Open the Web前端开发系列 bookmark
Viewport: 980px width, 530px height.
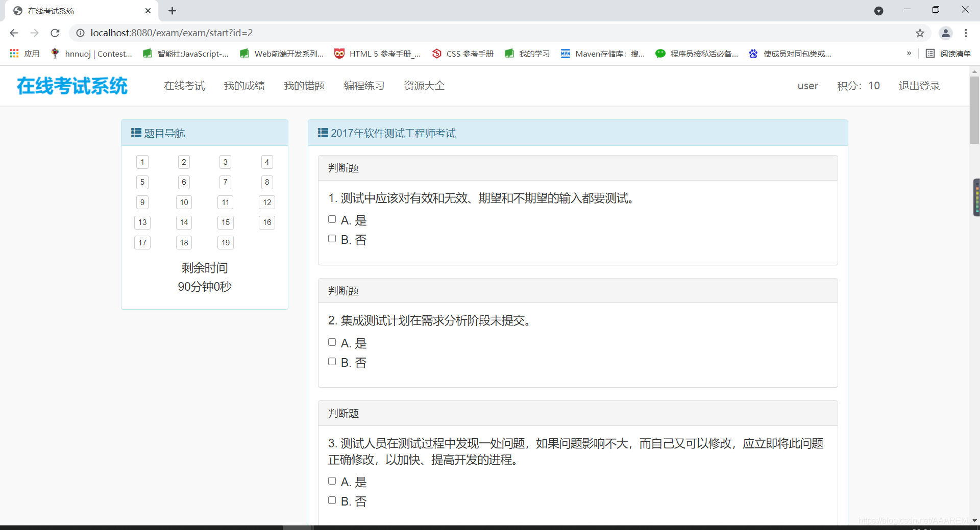(282, 54)
